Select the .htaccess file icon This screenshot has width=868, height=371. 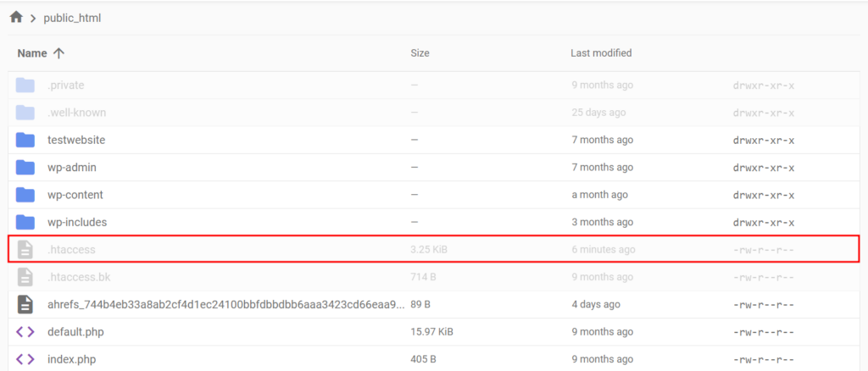pos(25,249)
